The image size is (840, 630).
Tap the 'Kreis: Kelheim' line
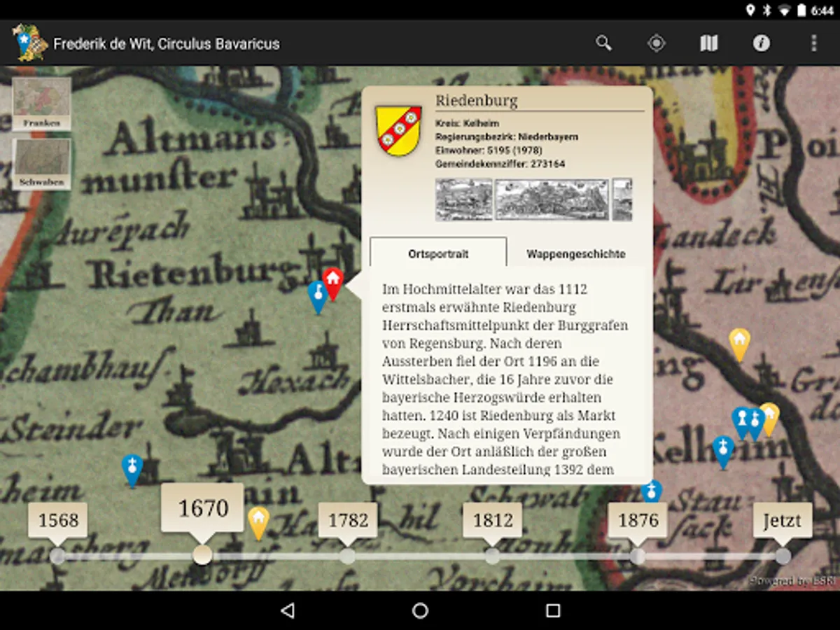point(467,123)
